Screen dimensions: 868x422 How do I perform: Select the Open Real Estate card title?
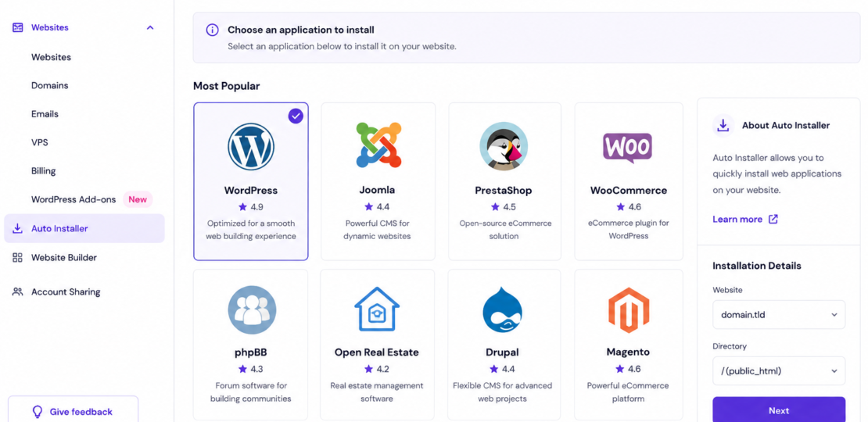click(x=376, y=352)
